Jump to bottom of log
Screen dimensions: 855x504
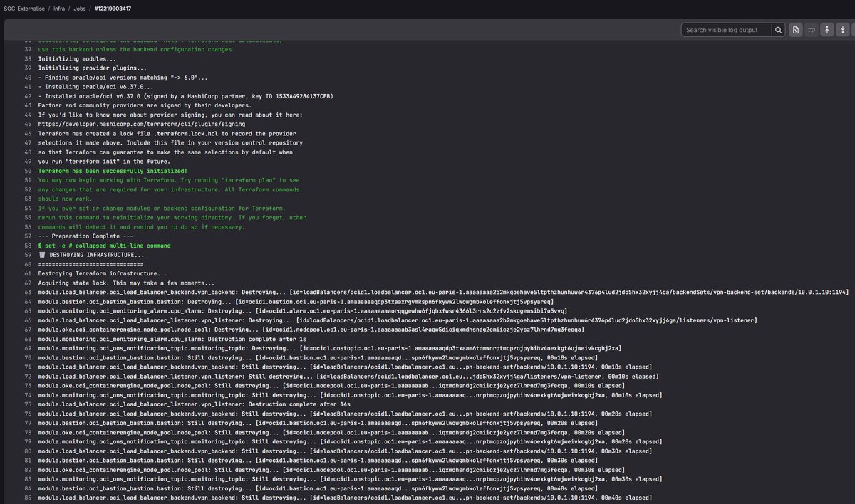point(843,30)
